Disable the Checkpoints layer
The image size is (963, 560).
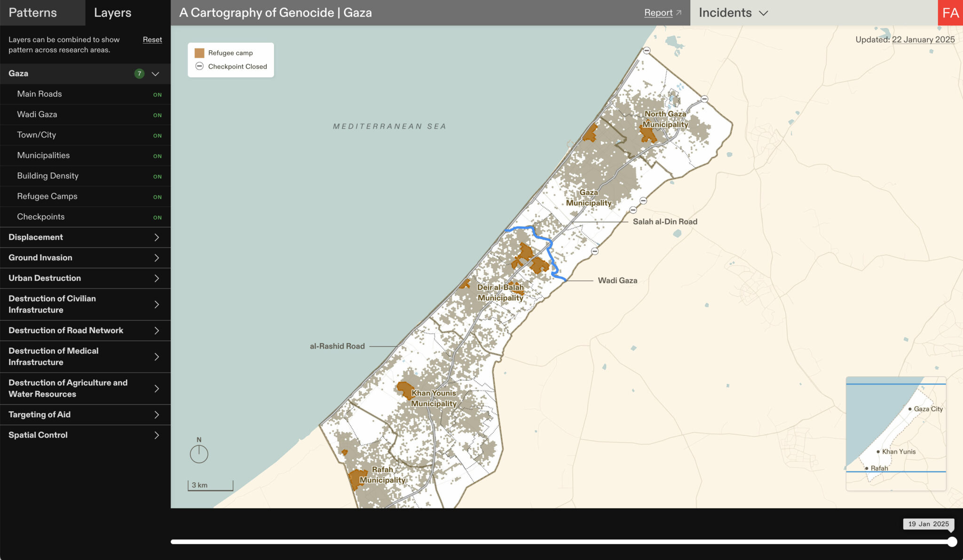tap(157, 218)
